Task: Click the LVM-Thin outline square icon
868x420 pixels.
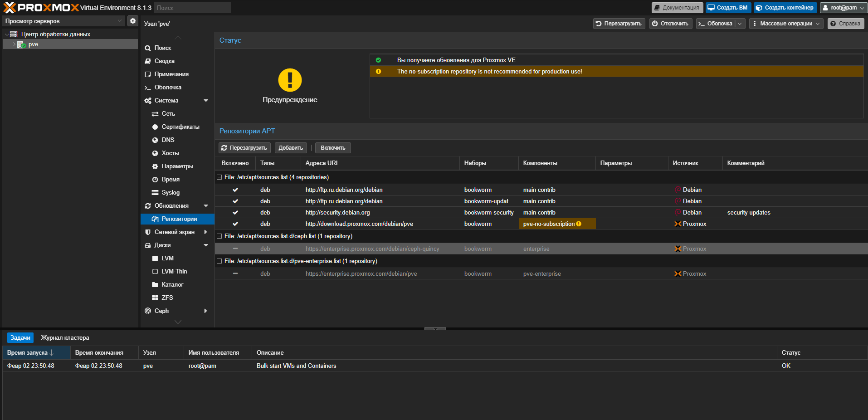Action: pos(155,272)
